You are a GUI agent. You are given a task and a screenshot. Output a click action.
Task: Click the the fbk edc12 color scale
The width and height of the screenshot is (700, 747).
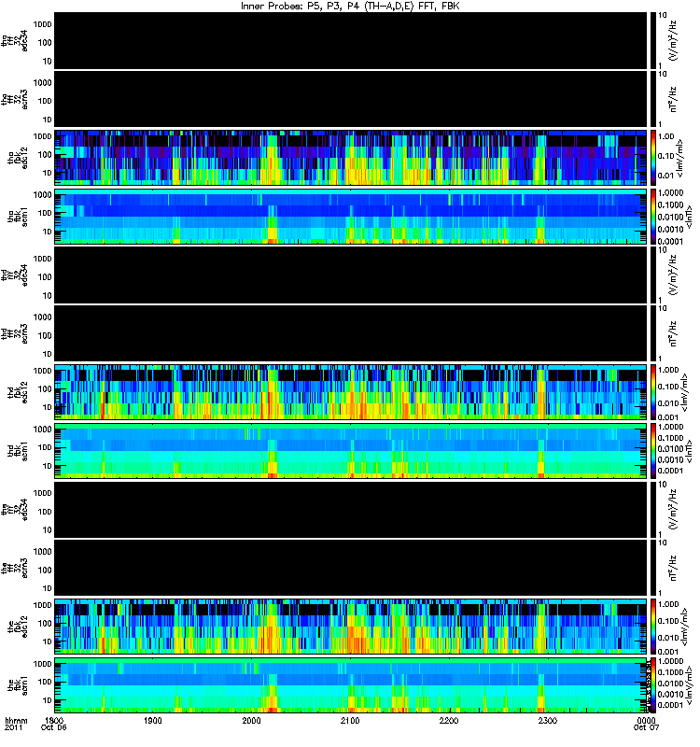click(x=652, y=627)
